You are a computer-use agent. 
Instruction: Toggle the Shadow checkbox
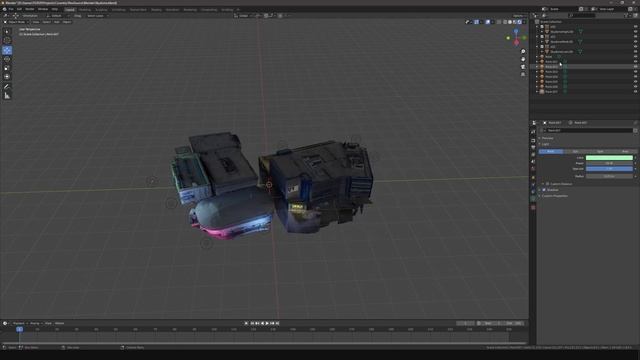544,190
